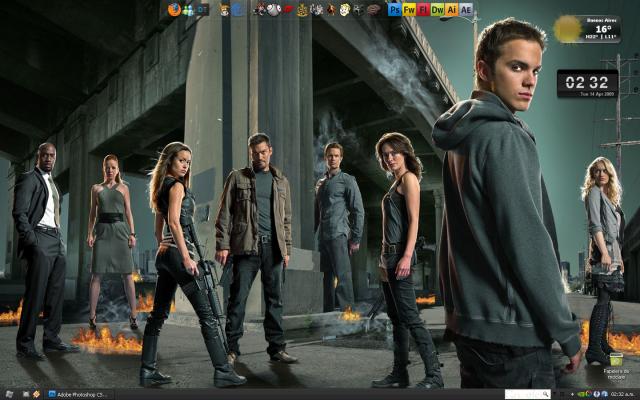640x400 pixels.
Task: Launch Photoshop via the Ps dock icon
Action: point(394,9)
